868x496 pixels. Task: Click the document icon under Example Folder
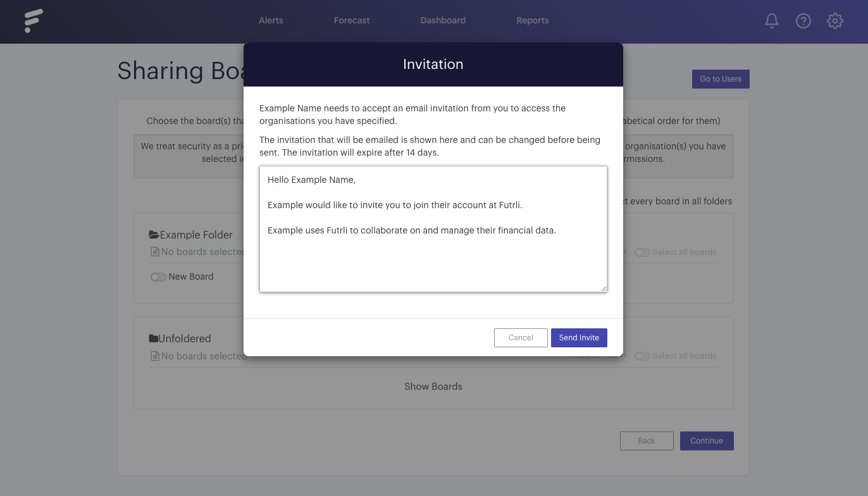pos(154,252)
